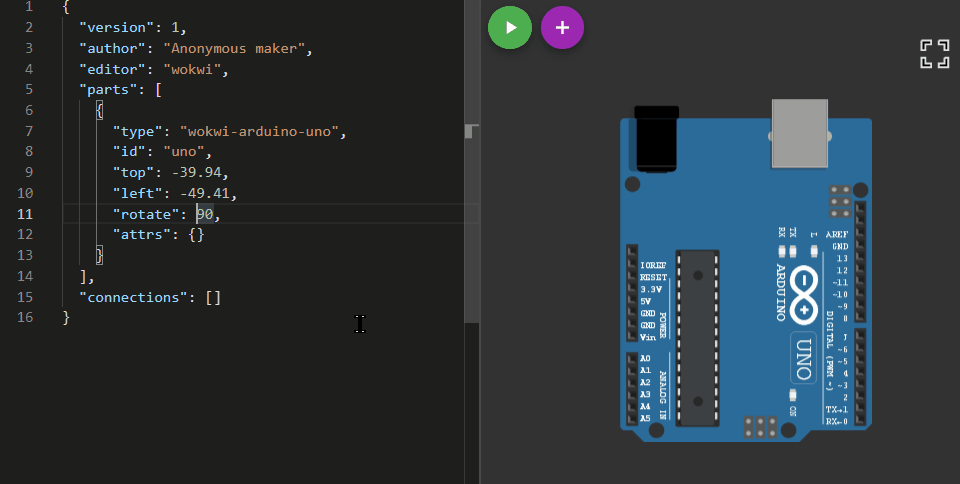
Task: Select the Arduino Uno USB connector
Action: pyautogui.click(x=800, y=133)
